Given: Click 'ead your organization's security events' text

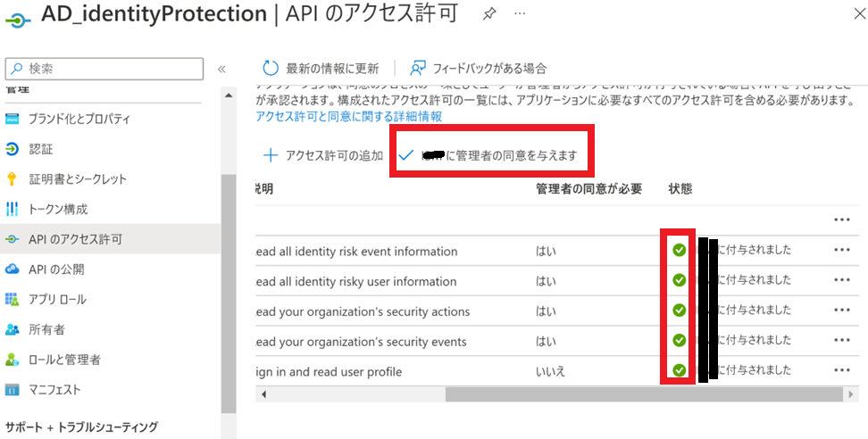Looking at the screenshot, I should (361, 342).
